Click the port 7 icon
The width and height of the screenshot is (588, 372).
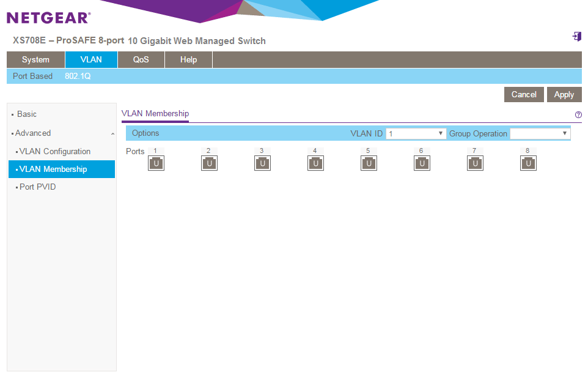475,163
